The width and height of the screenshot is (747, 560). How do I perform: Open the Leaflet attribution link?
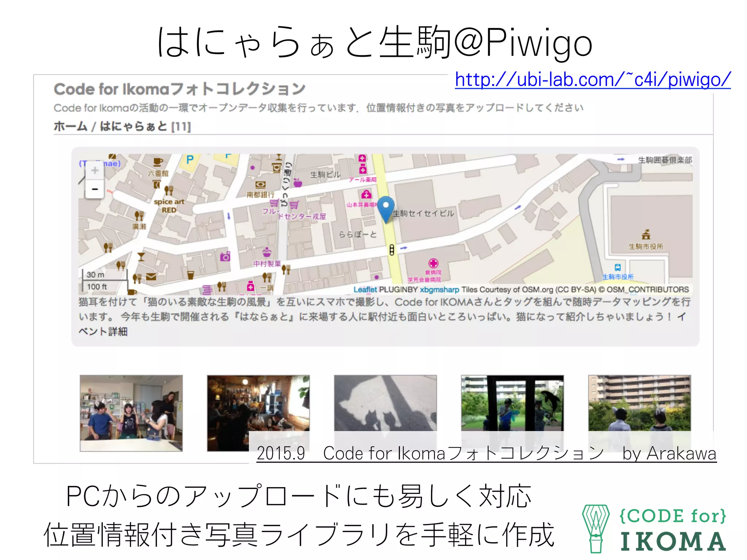point(365,289)
